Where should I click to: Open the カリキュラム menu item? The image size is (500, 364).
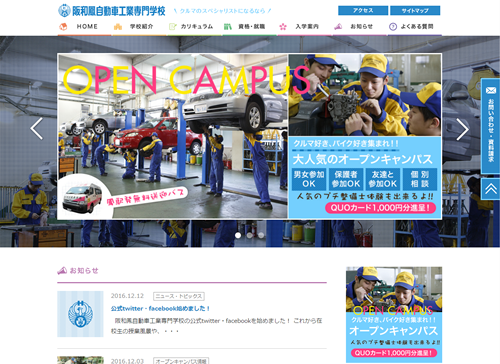(194, 27)
